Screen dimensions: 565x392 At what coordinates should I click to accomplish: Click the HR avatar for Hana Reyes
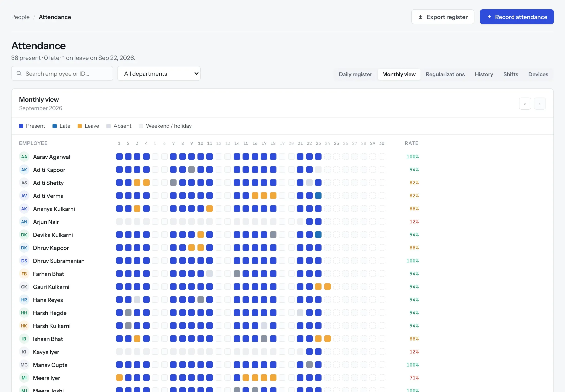coord(24,300)
